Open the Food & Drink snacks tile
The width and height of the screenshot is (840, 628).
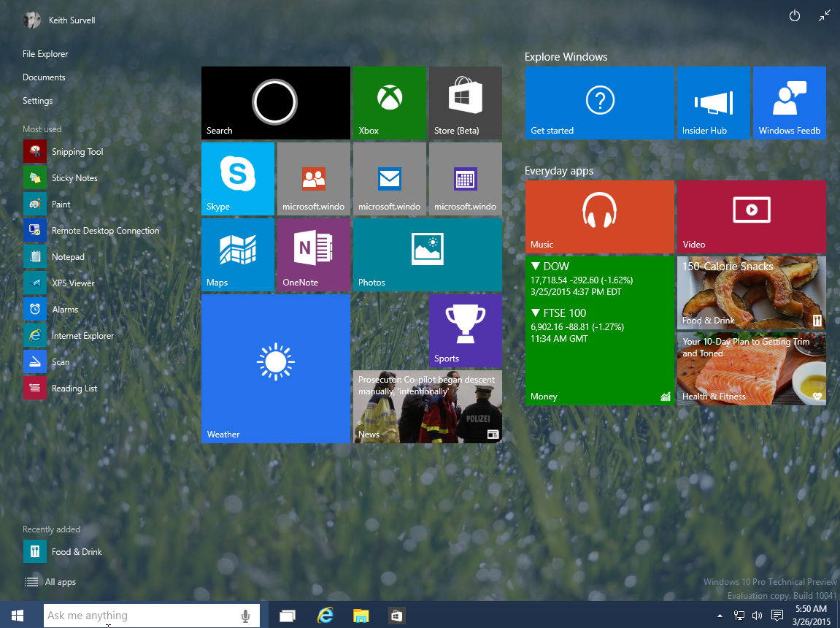(x=751, y=293)
